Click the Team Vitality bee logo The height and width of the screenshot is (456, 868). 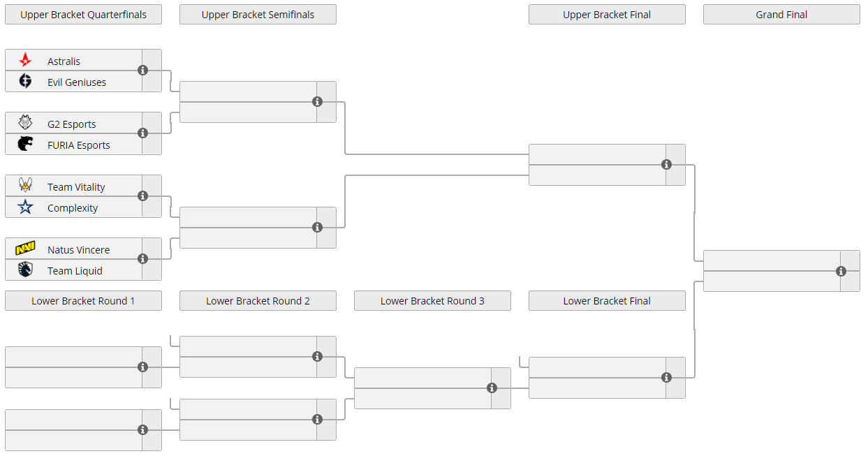coord(26,186)
